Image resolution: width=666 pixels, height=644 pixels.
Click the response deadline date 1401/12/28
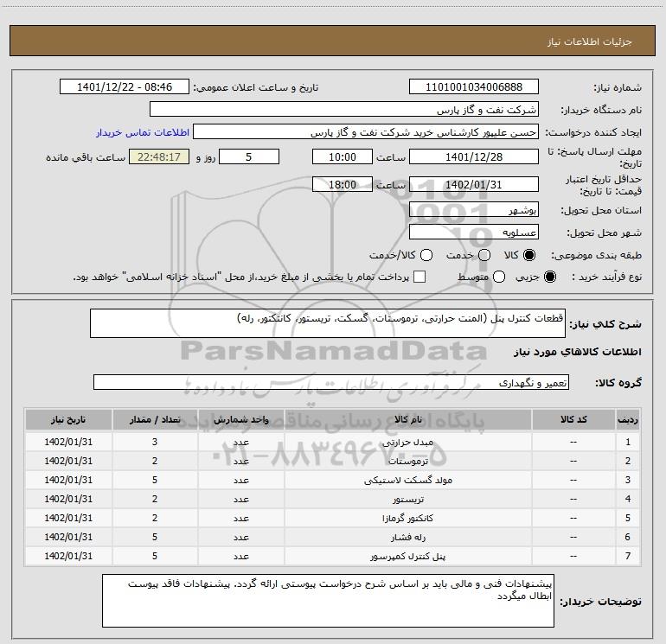point(474,157)
